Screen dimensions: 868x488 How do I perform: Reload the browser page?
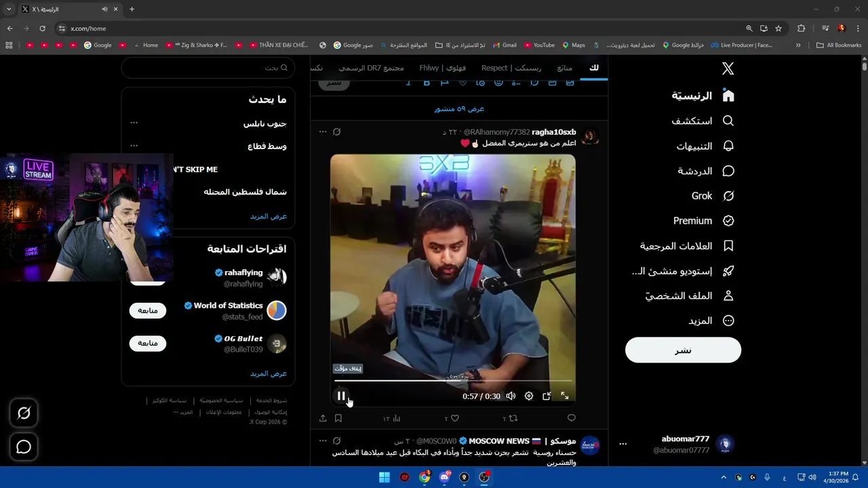click(x=42, y=28)
